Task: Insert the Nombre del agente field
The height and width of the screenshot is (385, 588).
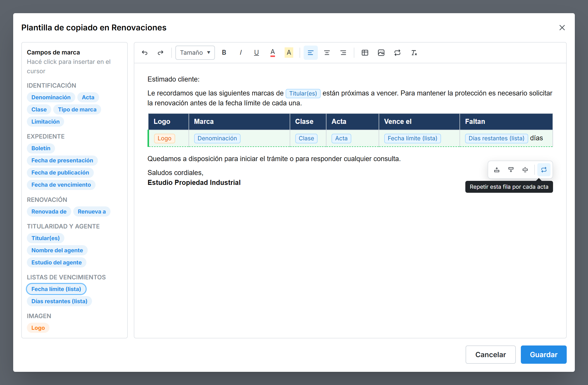Action: [x=57, y=250]
